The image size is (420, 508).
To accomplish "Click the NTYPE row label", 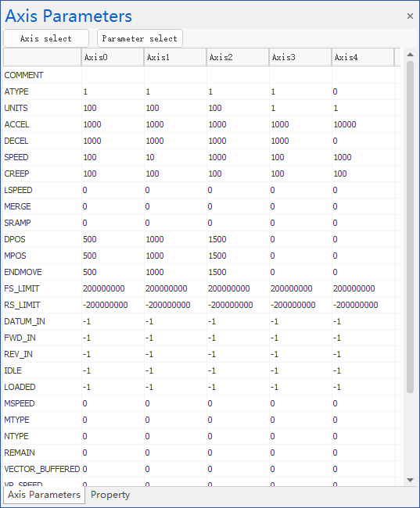I will pyautogui.click(x=16, y=436).
